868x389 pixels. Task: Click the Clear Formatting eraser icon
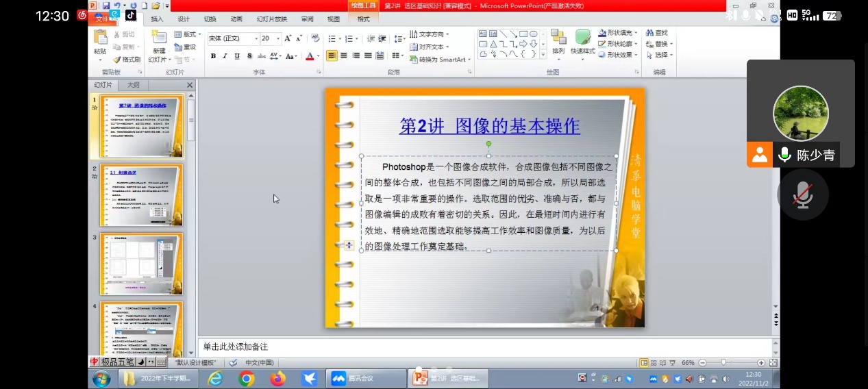point(316,38)
